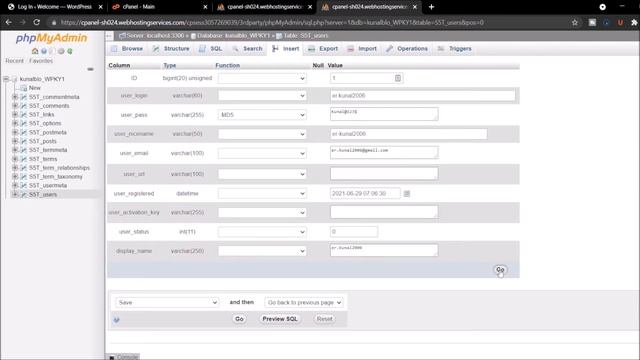Open Recent tables link
This screenshot has width=640, height=360.
click(14, 61)
